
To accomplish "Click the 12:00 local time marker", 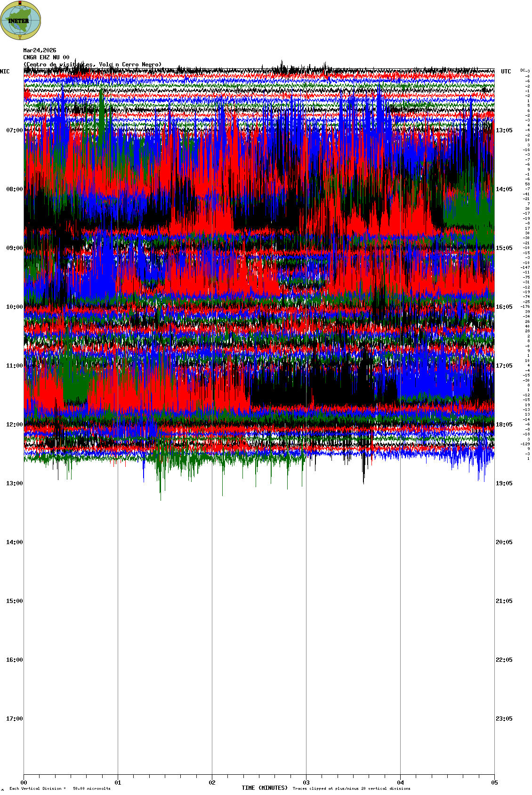I will point(14,425).
